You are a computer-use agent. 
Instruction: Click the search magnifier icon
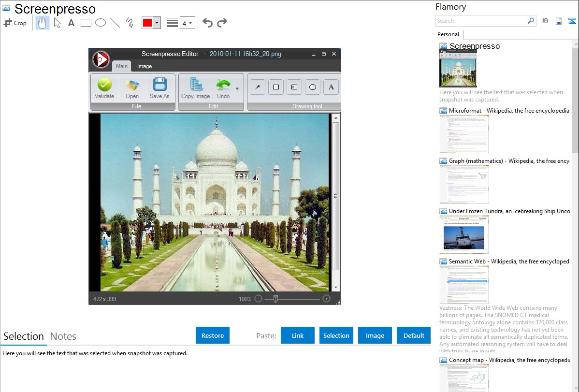[x=531, y=21]
